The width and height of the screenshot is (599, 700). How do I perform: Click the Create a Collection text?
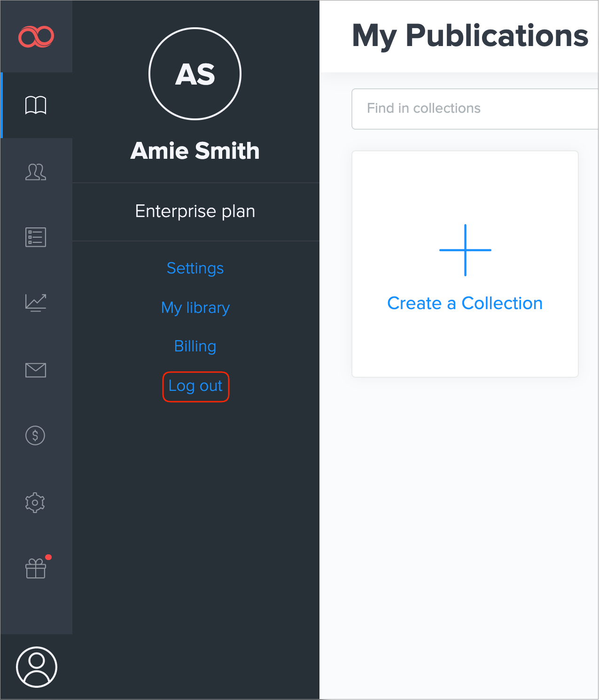tap(465, 303)
